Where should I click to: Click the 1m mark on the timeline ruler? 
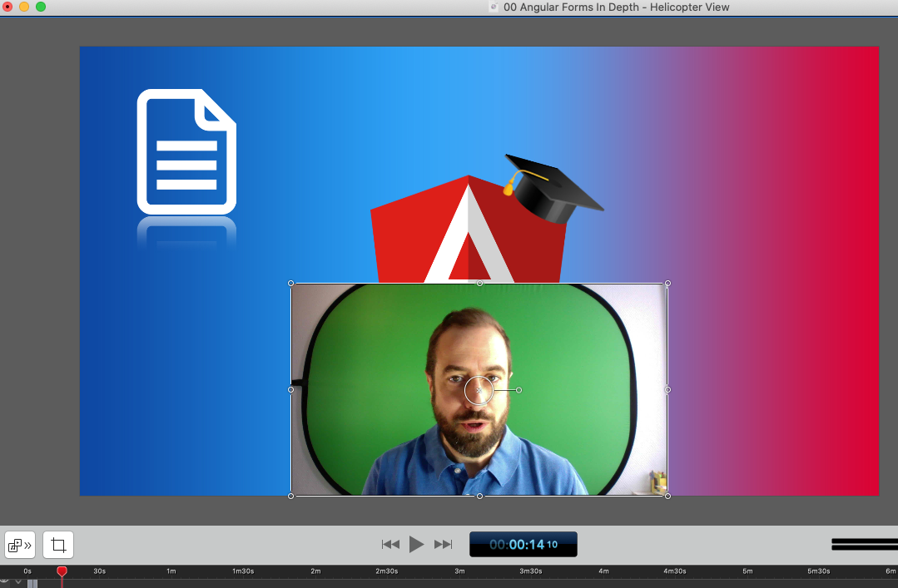pyautogui.click(x=171, y=571)
